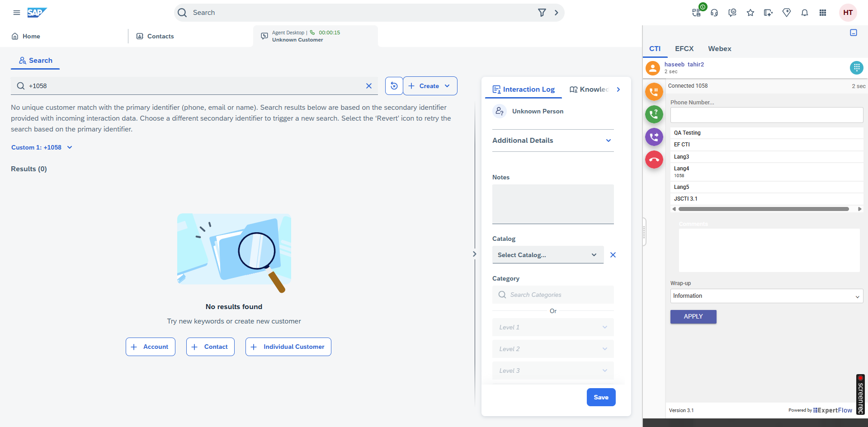Click the purple transfer call button
868x427 pixels.
[654, 136]
